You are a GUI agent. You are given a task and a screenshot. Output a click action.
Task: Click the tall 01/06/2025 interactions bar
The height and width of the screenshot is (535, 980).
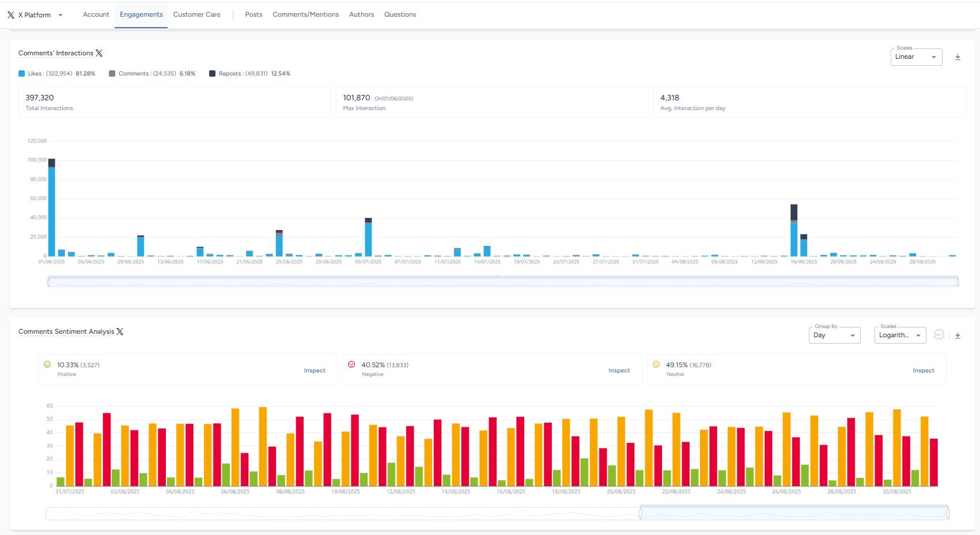pyautogui.click(x=52, y=208)
